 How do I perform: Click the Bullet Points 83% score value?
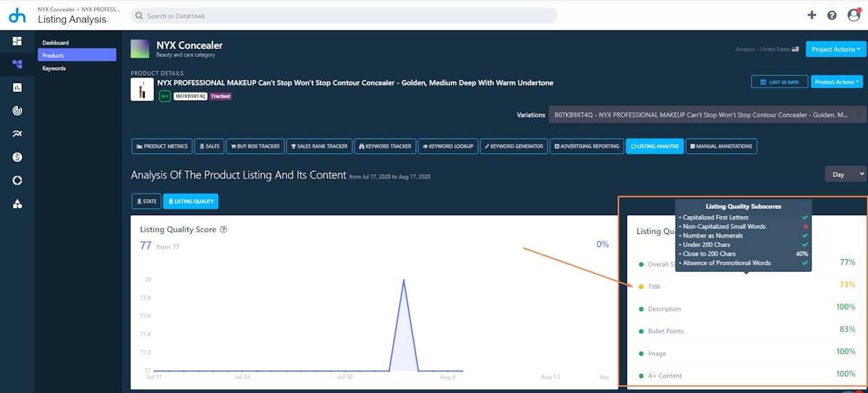[847, 329]
